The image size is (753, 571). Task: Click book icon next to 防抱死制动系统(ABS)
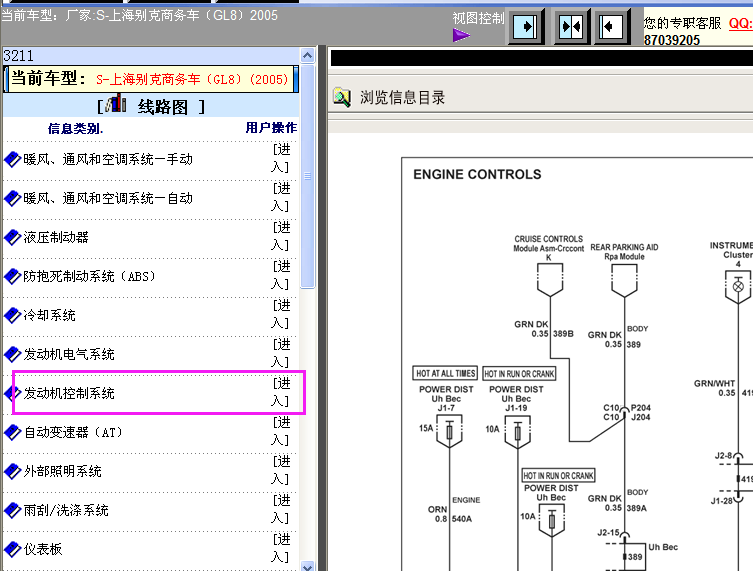point(12,276)
